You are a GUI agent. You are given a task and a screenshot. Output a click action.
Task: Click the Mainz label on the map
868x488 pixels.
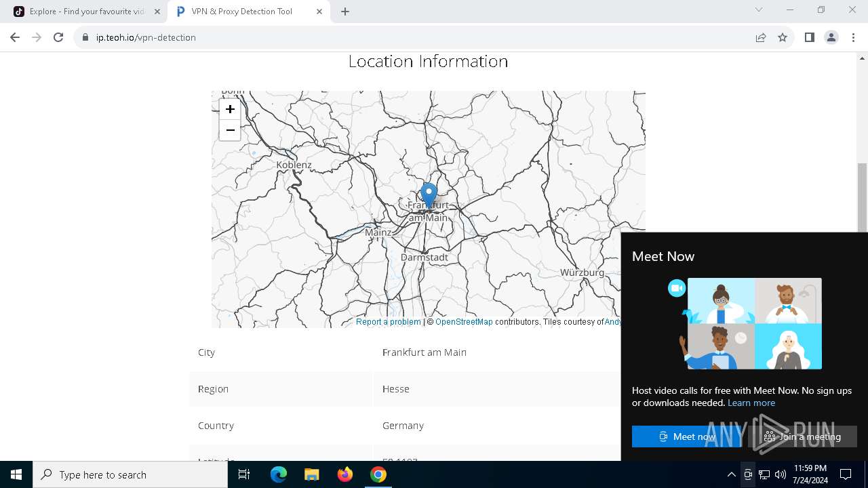(378, 232)
